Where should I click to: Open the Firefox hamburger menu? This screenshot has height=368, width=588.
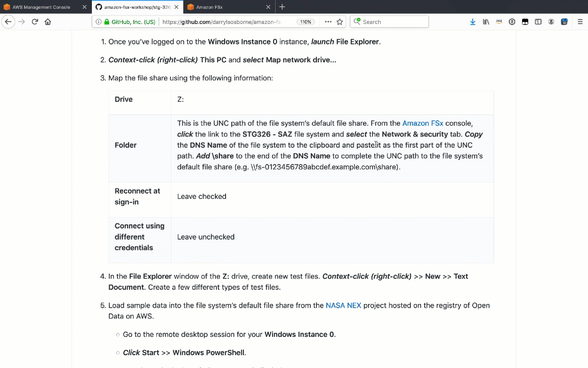tap(580, 22)
